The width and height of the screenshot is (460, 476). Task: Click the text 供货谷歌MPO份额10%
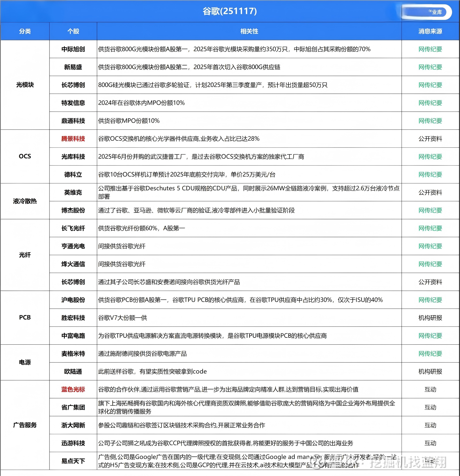click(x=129, y=121)
